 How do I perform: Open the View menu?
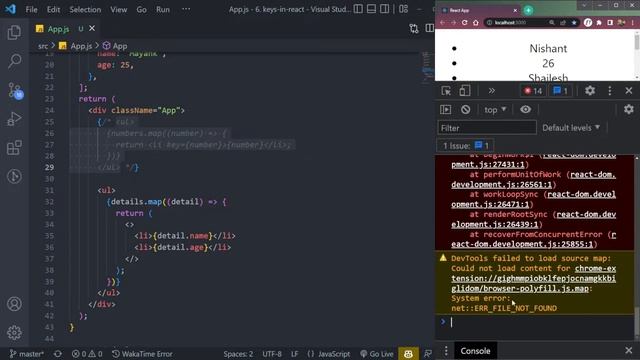(118, 9)
